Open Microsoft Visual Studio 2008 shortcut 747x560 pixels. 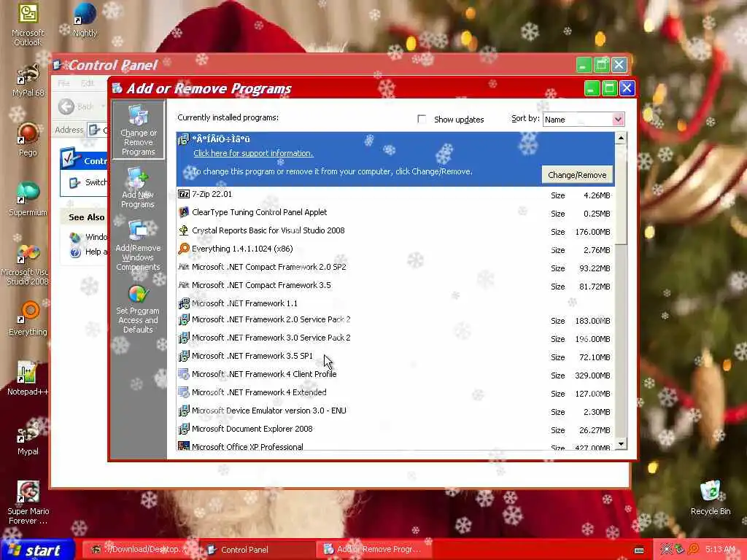click(28, 264)
